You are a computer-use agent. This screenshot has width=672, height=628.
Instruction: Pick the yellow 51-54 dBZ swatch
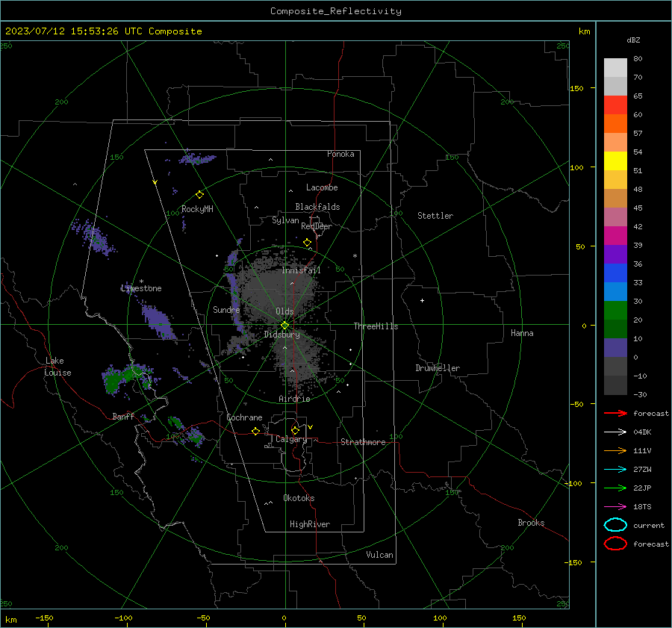[615, 161]
